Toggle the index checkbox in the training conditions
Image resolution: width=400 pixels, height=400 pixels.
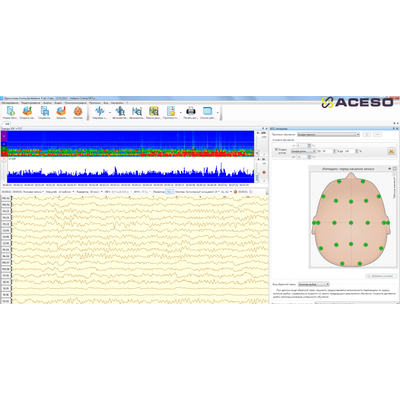pyautogui.click(x=276, y=150)
